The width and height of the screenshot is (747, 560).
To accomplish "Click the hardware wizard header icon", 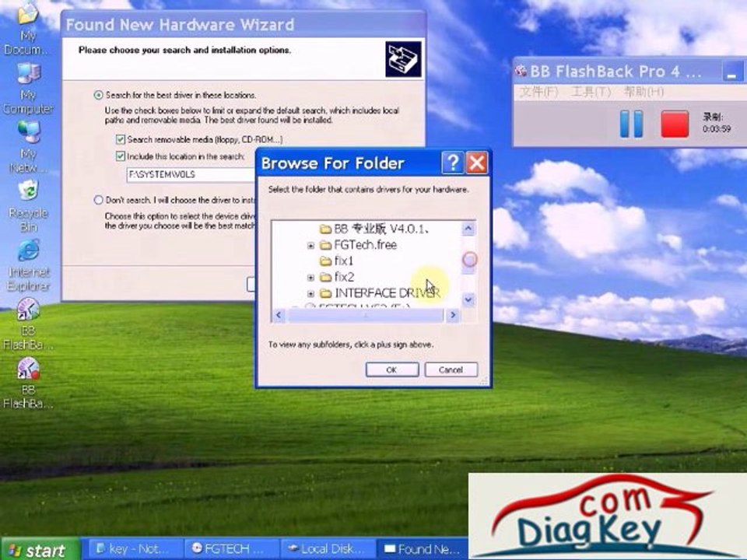I will (x=403, y=59).
